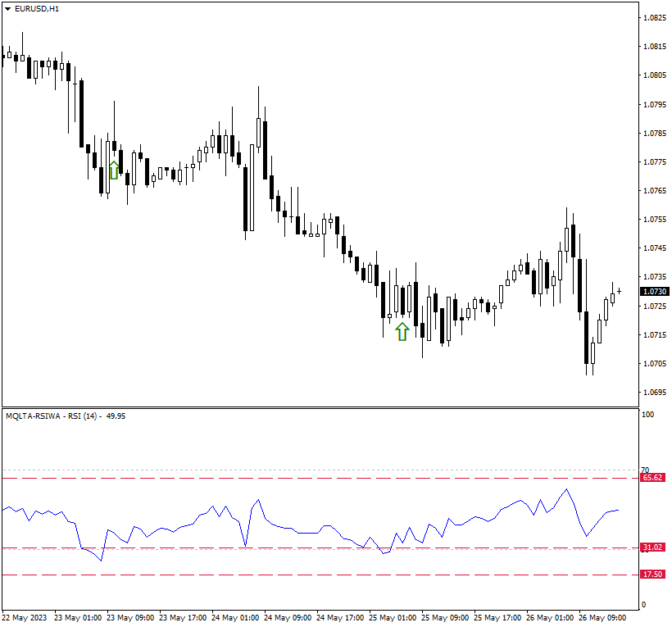Click the 23 May 17:00 time label
The width and height of the screenshot is (672, 627).
click(x=183, y=618)
